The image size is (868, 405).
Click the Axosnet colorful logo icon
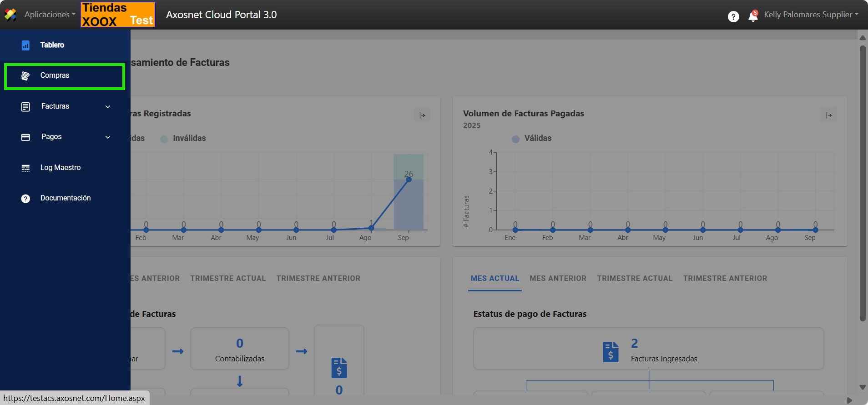[x=10, y=15]
